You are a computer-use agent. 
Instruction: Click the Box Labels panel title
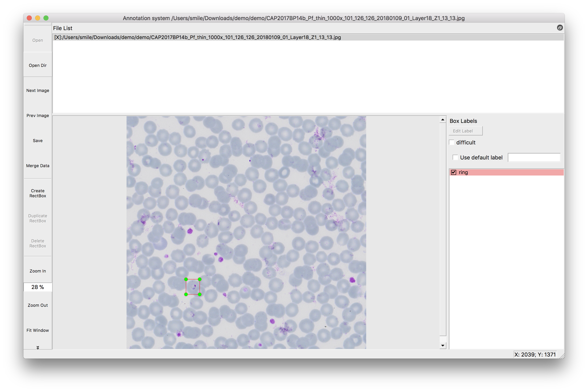click(x=463, y=121)
